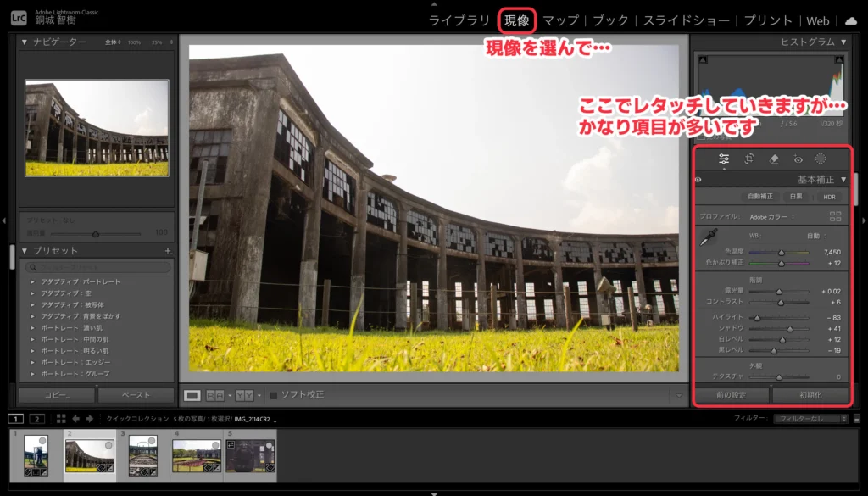Toggle the HDR editing button
Viewport: 868px width, 496px height.
(828, 197)
